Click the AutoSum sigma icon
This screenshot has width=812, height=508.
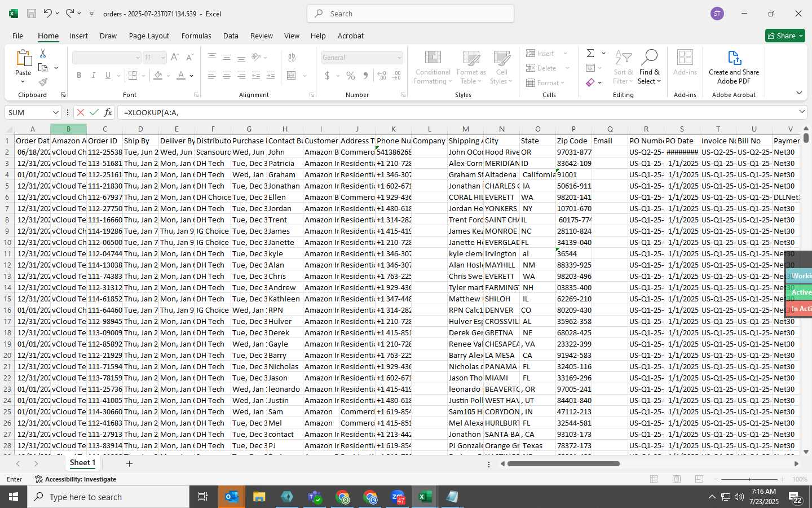click(x=590, y=53)
